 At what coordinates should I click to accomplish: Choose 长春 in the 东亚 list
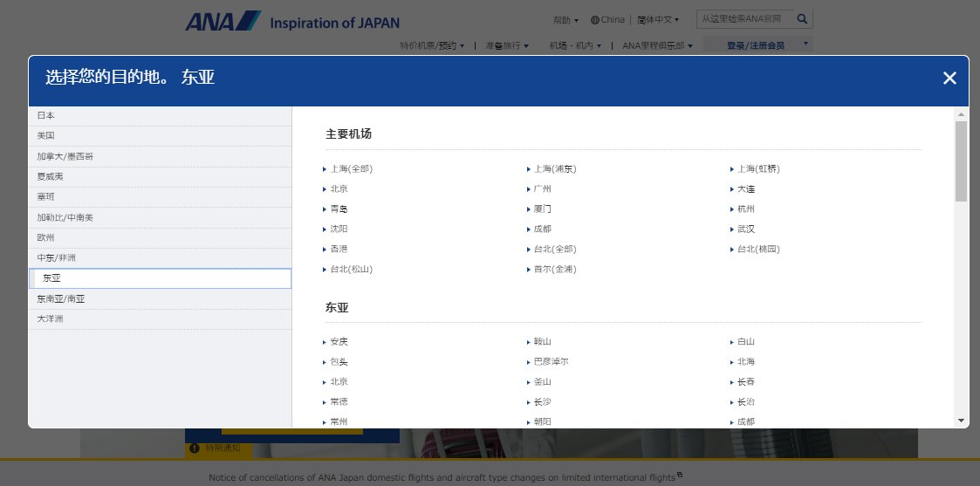pyautogui.click(x=746, y=381)
